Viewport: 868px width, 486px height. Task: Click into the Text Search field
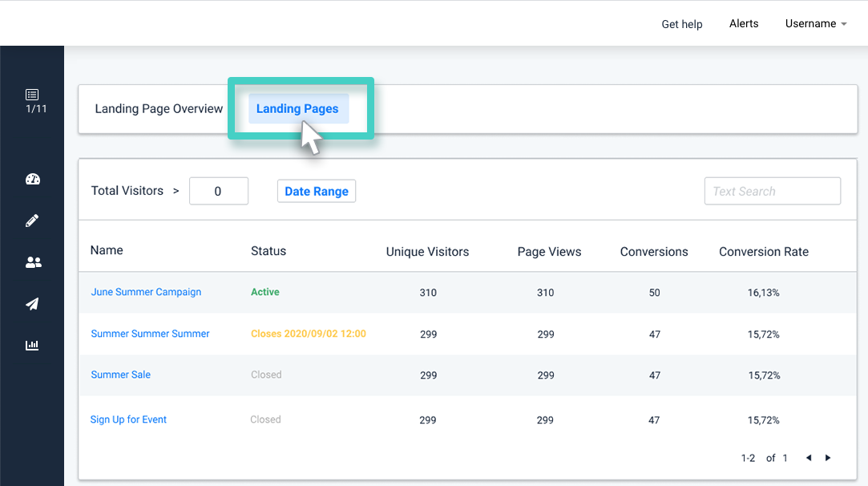point(773,191)
